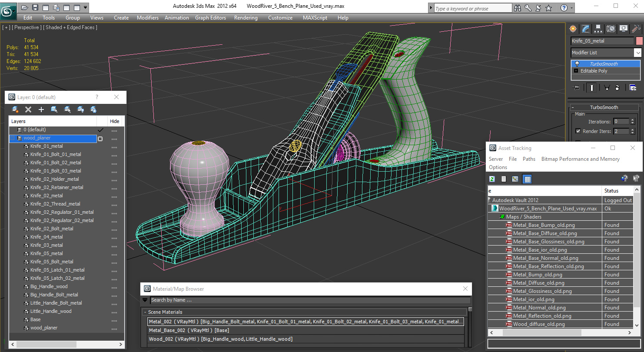
Task: Open the 3ds Max application button
Action: [x=8, y=10]
